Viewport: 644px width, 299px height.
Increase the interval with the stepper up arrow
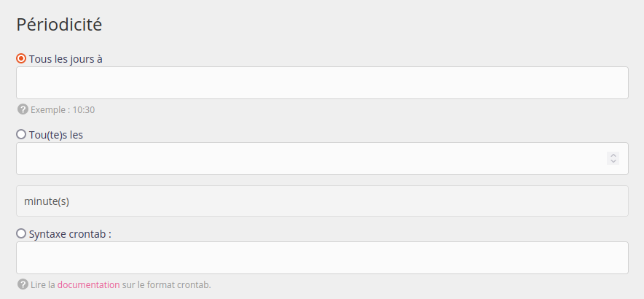tap(613, 155)
